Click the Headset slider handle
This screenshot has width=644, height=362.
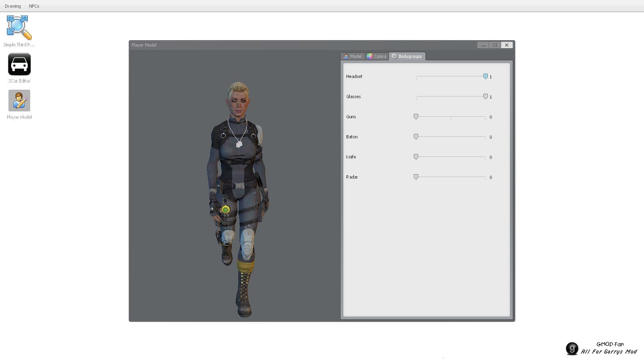(x=485, y=76)
